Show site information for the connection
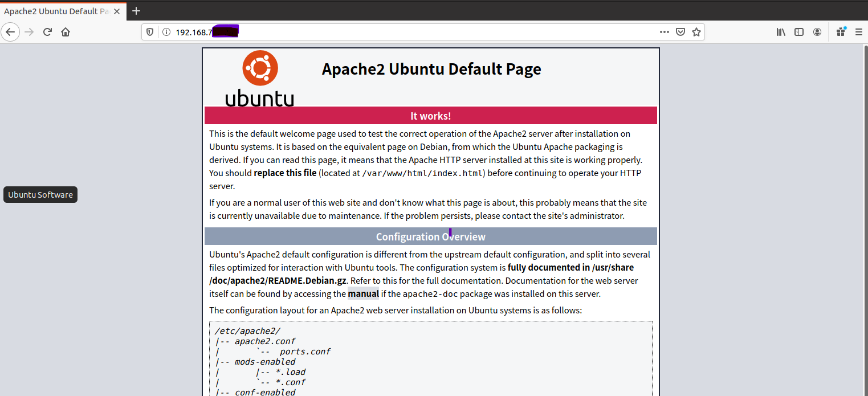 (166, 32)
